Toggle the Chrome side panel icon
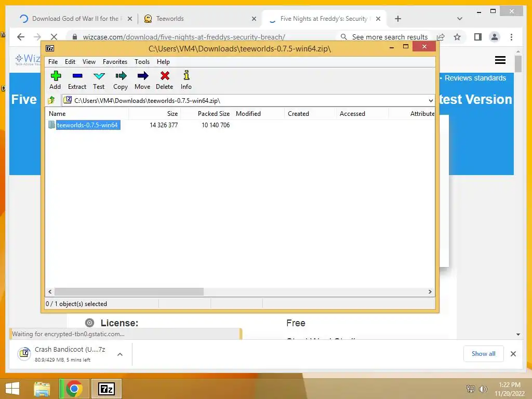Image resolution: width=532 pixels, height=399 pixels. click(x=478, y=37)
